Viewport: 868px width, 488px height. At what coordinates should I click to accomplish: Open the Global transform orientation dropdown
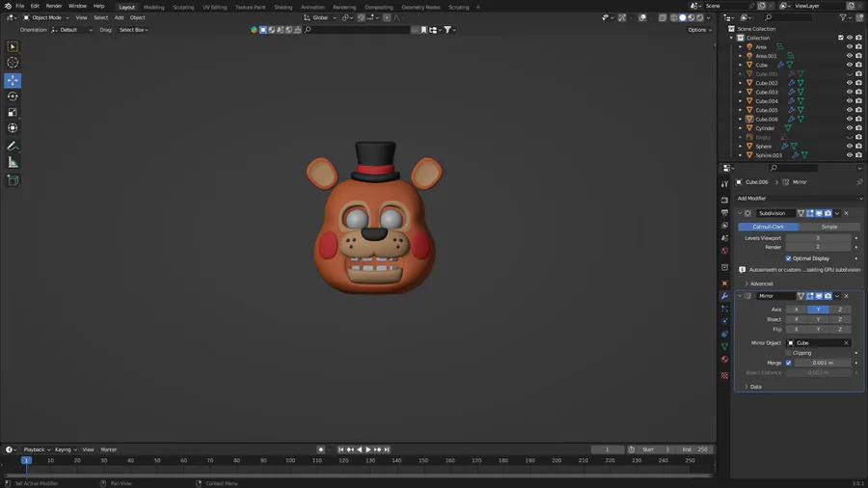[320, 17]
